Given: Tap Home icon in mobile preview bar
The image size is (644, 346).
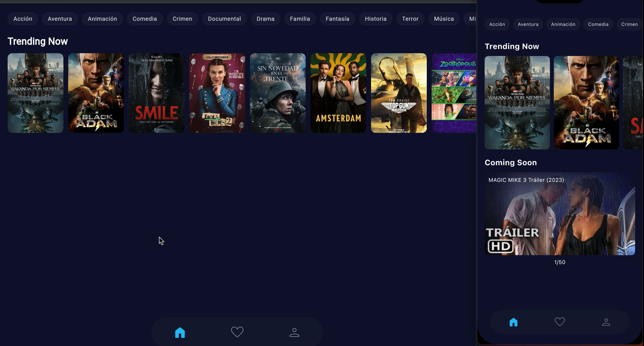Looking at the screenshot, I should point(513,322).
